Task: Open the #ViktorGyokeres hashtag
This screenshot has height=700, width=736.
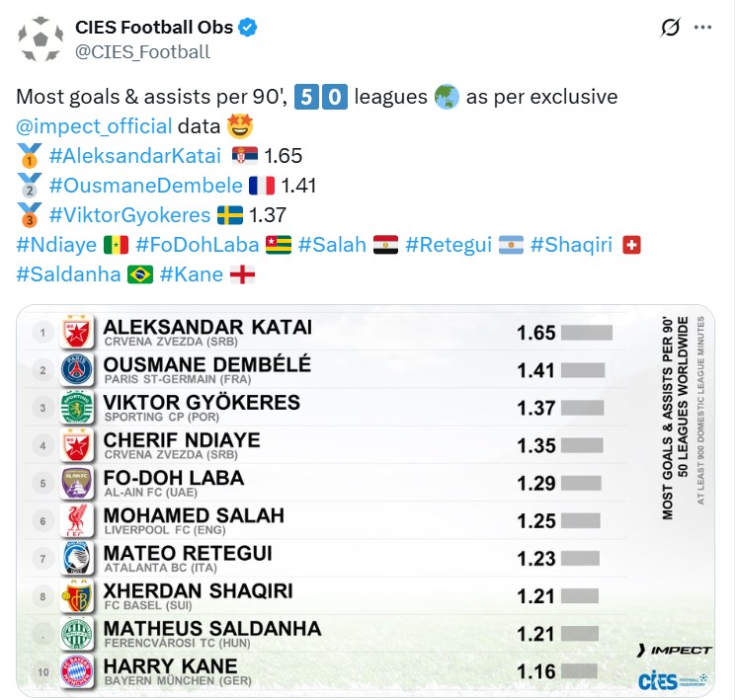Action: pos(130,215)
